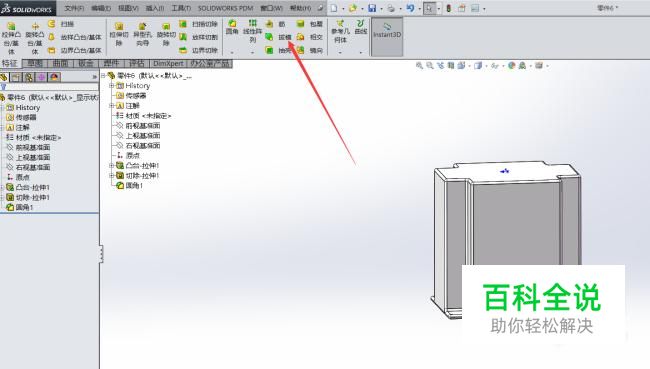Image resolution: width=650 pixels, height=369 pixels.
Task: Click the 边界切除 boundary cut tool
Action: pyautogui.click(x=198, y=51)
